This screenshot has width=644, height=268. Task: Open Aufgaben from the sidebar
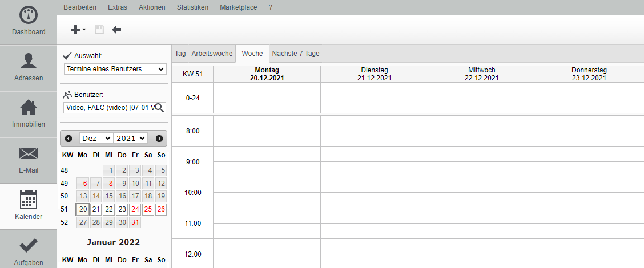tap(29, 251)
